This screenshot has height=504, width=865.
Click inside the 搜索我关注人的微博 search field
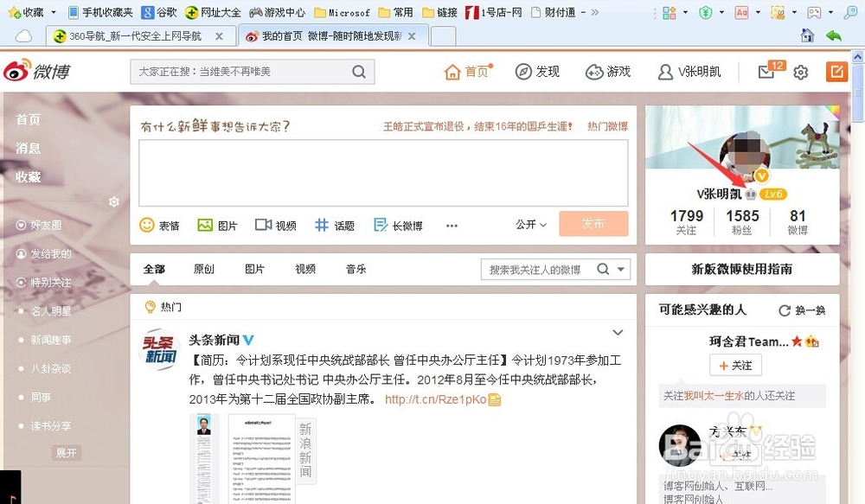(536, 269)
